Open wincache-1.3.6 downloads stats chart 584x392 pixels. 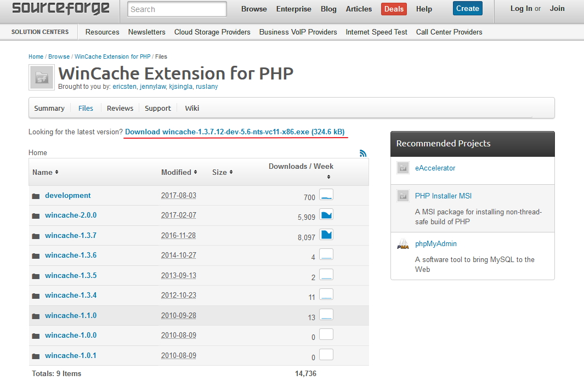[x=326, y=254]
